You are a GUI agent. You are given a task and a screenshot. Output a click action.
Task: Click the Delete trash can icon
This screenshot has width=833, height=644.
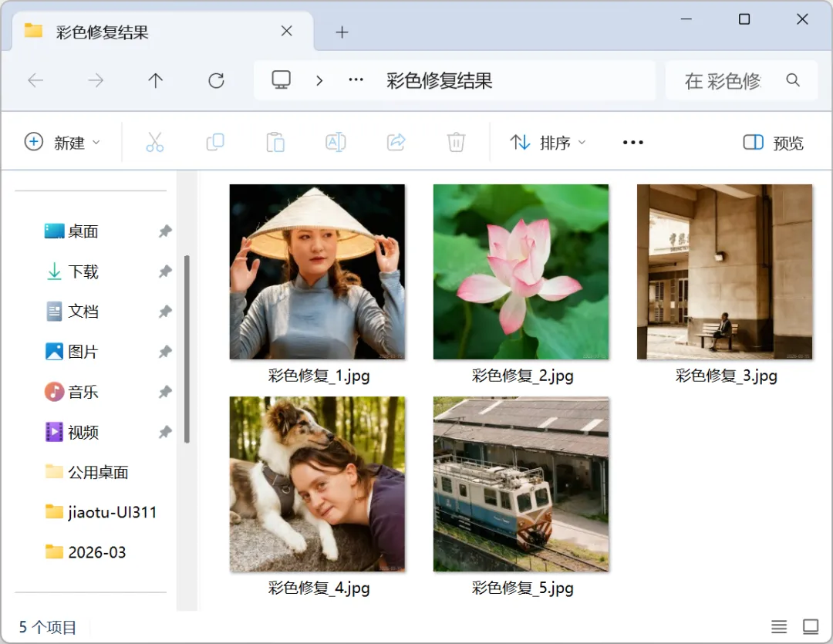457,143
